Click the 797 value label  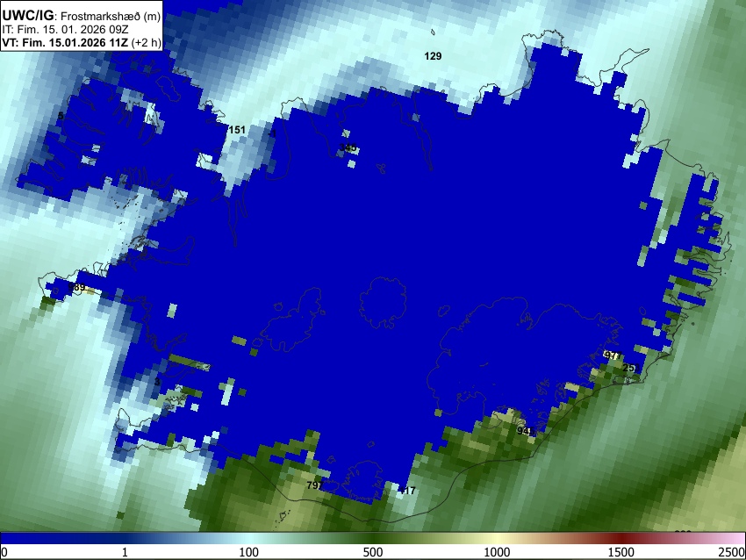(315, 485)
